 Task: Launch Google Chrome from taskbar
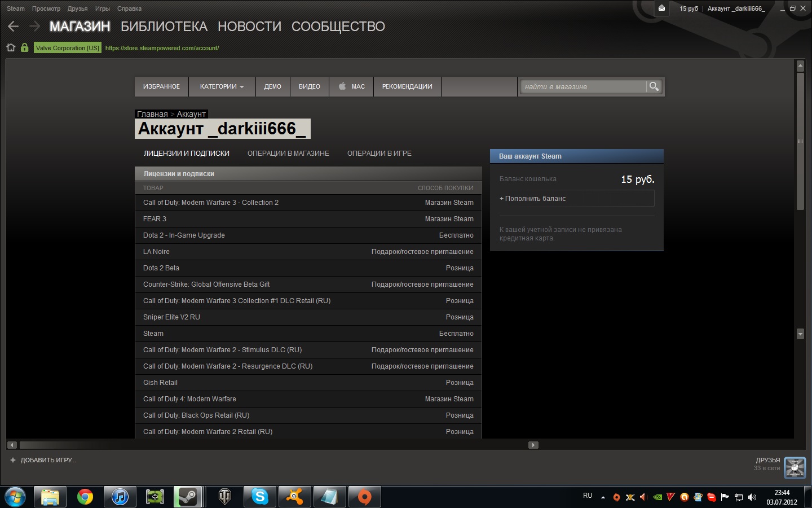[85, 497]
